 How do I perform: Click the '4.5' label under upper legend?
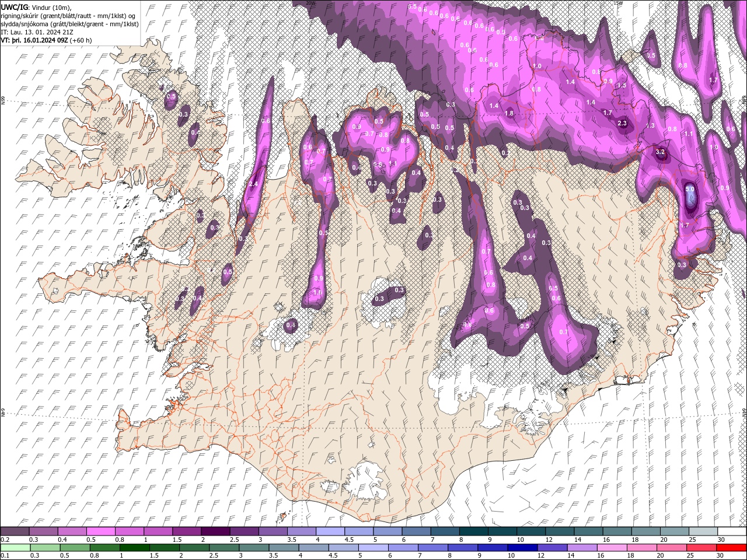349,540
